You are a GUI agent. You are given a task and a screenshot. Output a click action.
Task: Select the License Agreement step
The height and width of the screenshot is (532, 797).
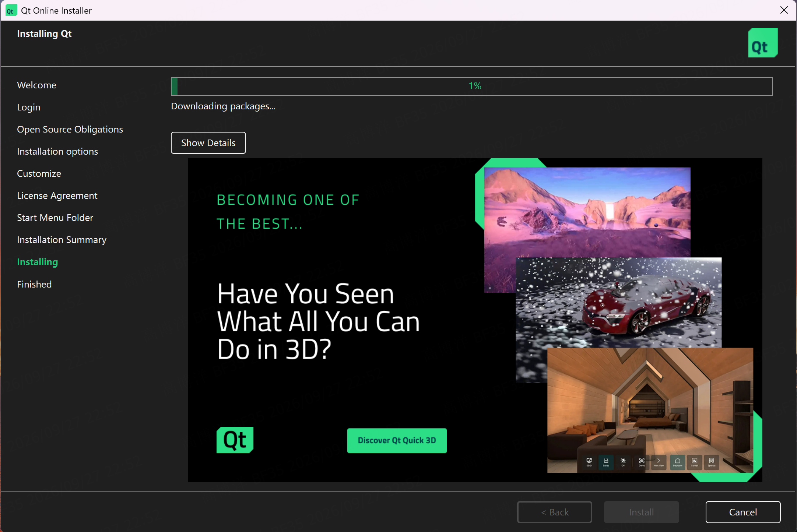click(57, 195)
